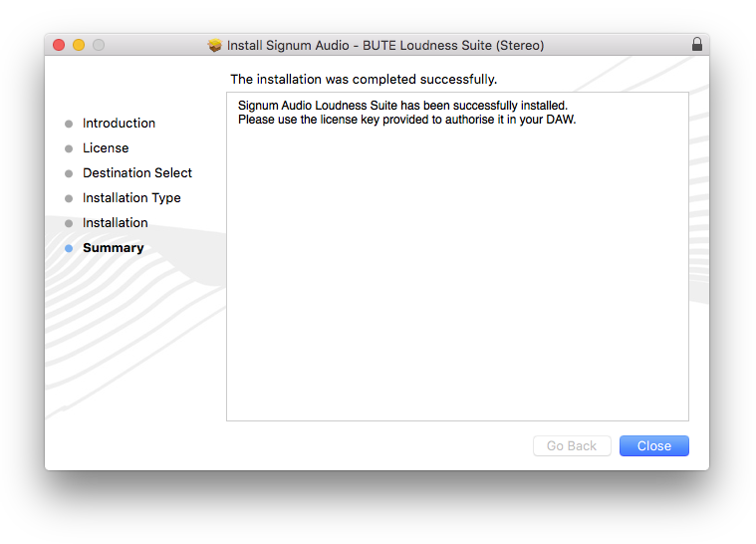Click the gray bullet beside Introduction
This screenshot has width=756, height=544.
(69, 124)
